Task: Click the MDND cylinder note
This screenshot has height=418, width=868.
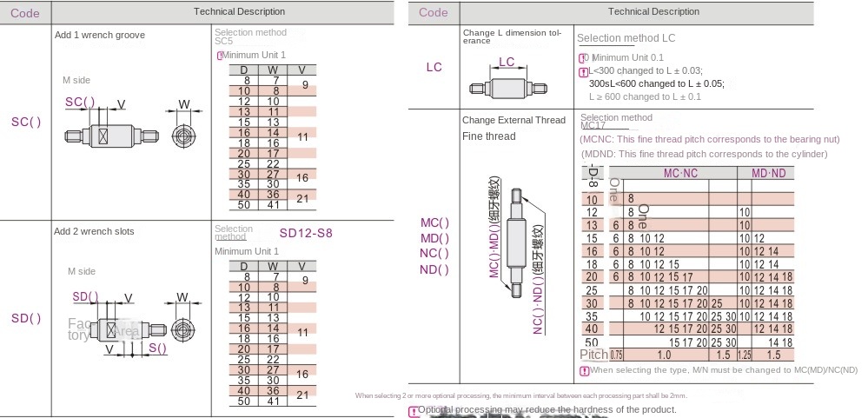Action: click(704, 155)
